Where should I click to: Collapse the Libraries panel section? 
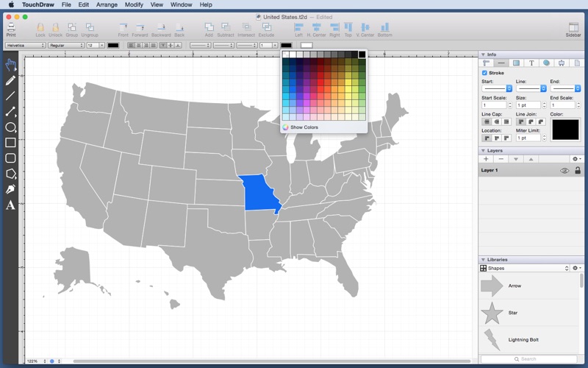[x=484, y=260]
